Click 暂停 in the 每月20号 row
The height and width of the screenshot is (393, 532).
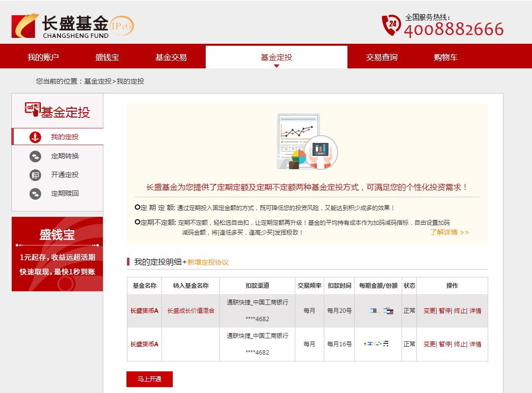coord(444,310)
